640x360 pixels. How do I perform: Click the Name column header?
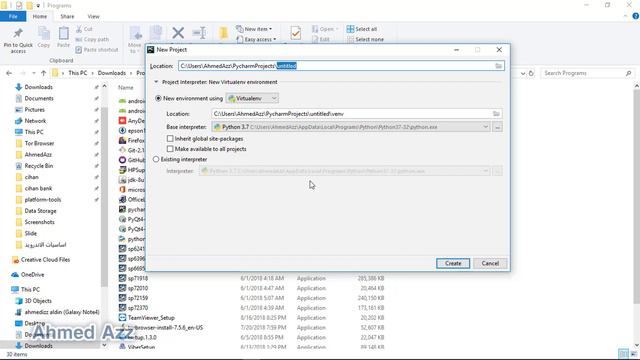click(126, 87)
